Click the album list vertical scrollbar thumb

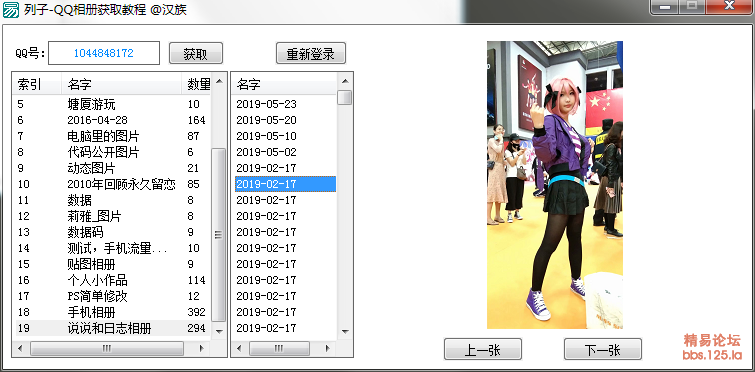(x=219, y=234)
